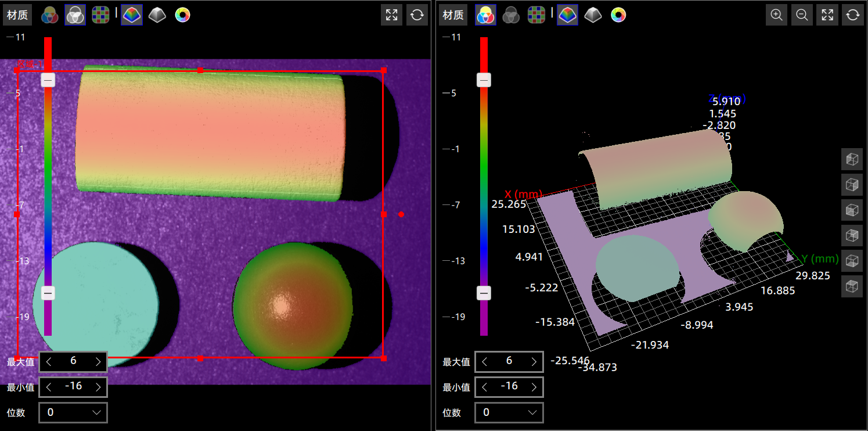The width and height of the screenshot is (868, 431).
Task: Toggle checkered texture icon in the 3D panel
Action: click(x=536, y=15)
